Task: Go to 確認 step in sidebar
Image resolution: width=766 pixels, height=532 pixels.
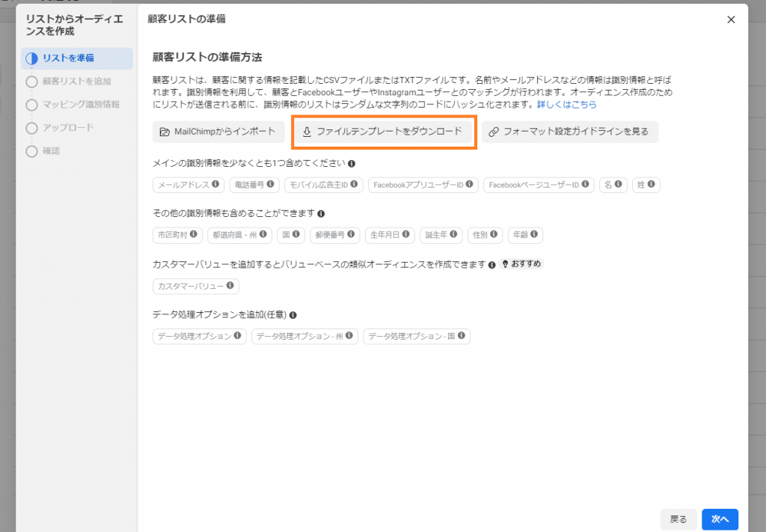Action: click(52, 151)
